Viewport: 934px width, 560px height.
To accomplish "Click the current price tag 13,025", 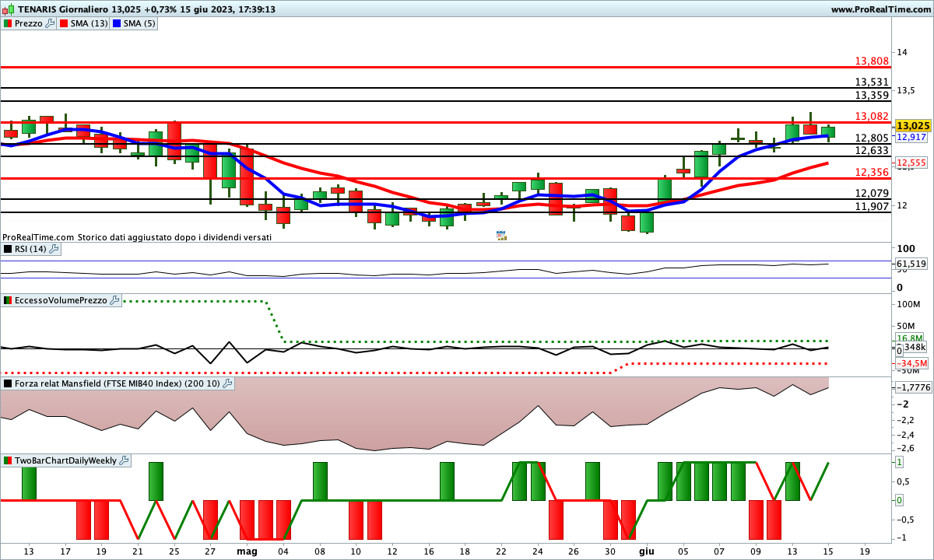I will (912, 125).
